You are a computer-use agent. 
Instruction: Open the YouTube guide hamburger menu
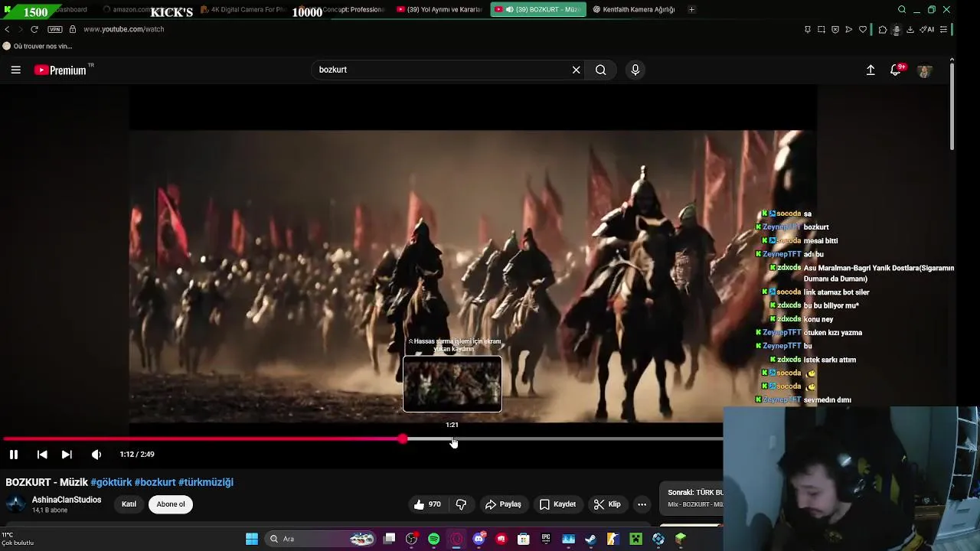click(15, 70)
